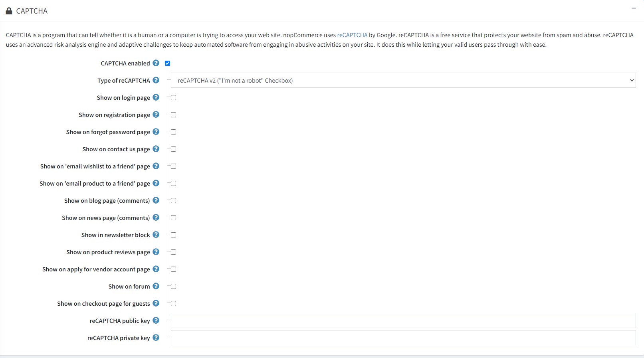The image size is (644, 358).
Task: Click help icon next to CAPTCHA enabled
Action: tap(156, 63)
